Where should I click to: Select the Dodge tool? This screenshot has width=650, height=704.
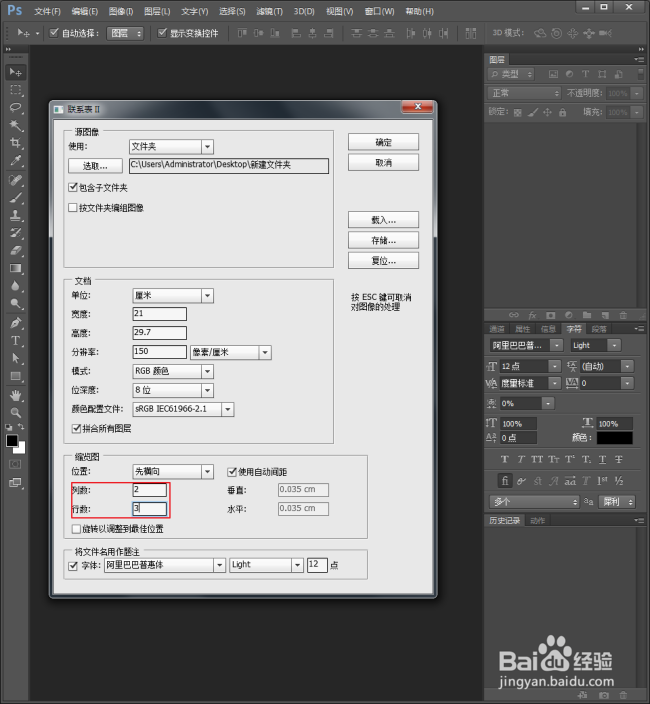point(16,304)
